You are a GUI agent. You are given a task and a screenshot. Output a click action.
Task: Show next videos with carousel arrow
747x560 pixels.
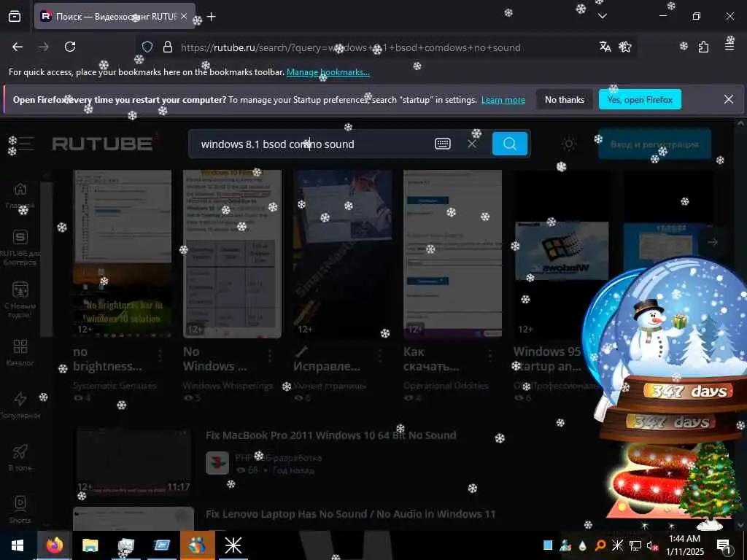pos(713,242)
